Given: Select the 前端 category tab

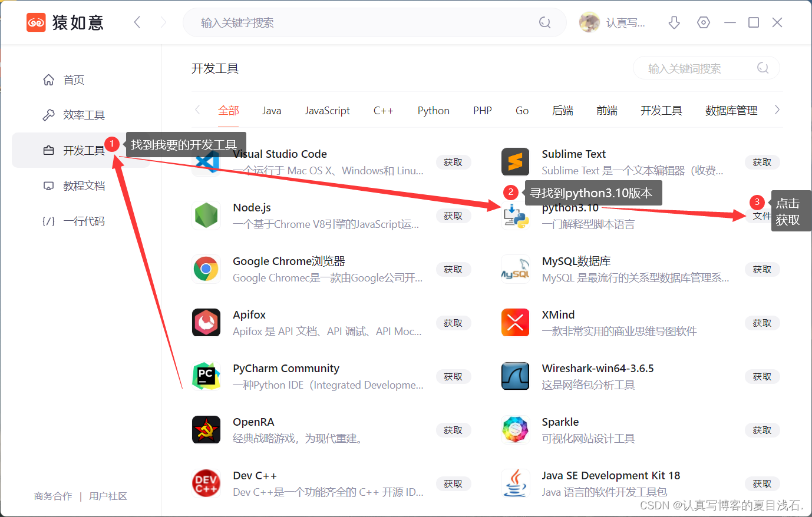Looking at the screenshot, I should pos(607,111).
